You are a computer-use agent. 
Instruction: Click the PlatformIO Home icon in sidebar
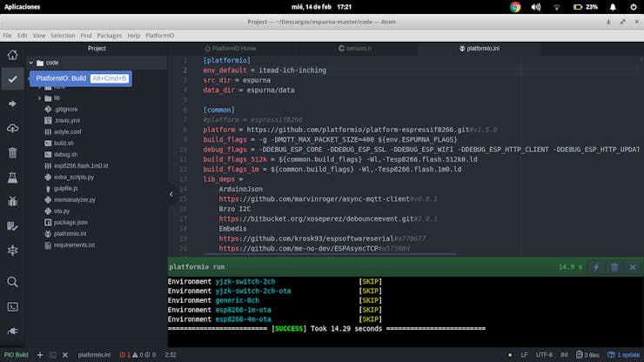coord(12,55)
